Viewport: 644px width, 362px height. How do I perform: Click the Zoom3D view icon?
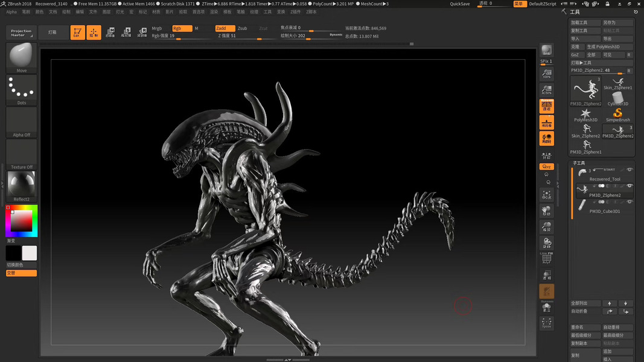point(546,227)
